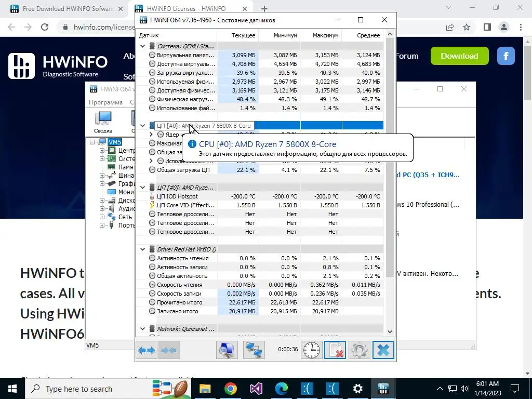
Task: Expand the Шина tree node
Action: (102, 176)
